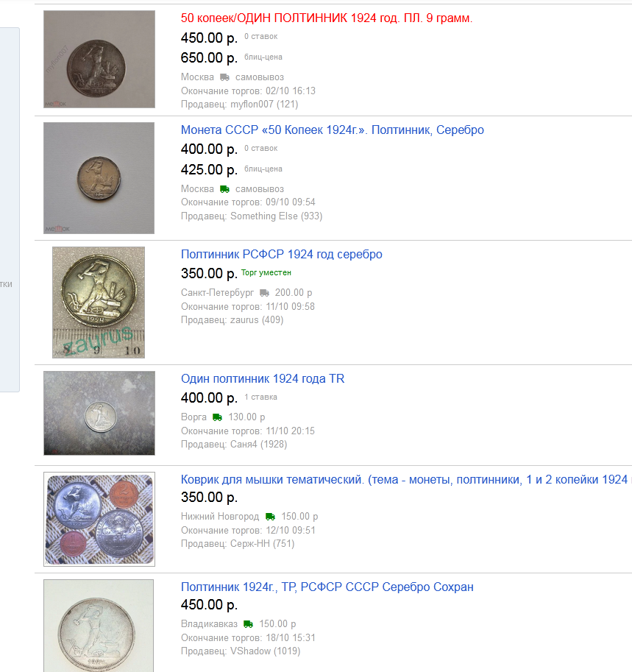Viewport: 632px width, 672px height.
Task: Click the coin photo with the zaurus watermark
Action: 99,303
